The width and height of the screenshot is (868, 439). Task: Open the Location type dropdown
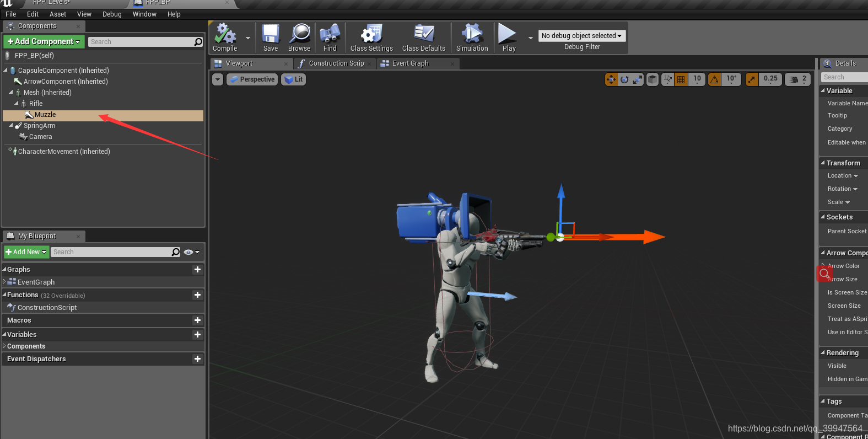[843, 176]
